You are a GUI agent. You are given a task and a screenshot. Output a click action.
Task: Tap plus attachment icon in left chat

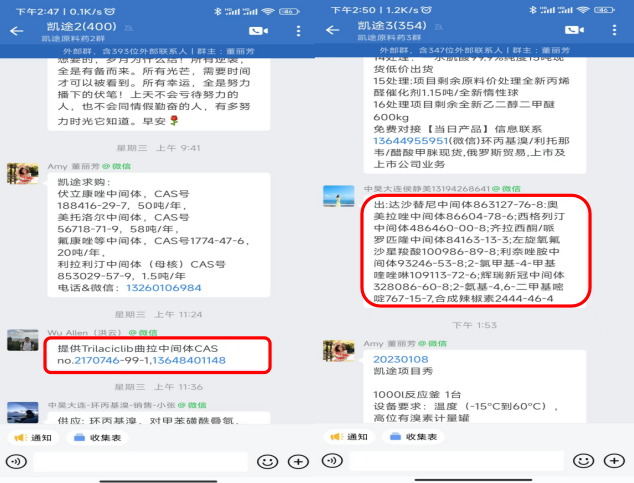pos(298,462)
